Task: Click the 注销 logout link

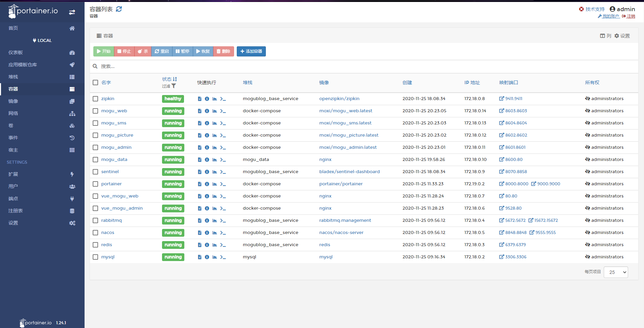Action: [x=628, y=16]
